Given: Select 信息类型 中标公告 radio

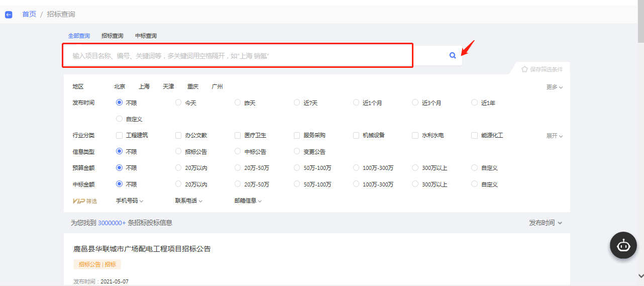Looking at the screenshot, I should click(238, 151).
